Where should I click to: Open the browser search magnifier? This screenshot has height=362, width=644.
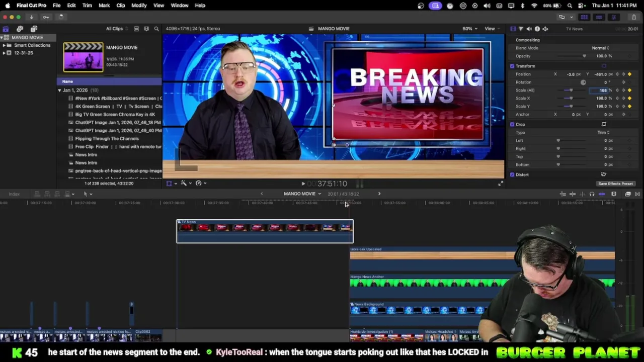point(156,29)
